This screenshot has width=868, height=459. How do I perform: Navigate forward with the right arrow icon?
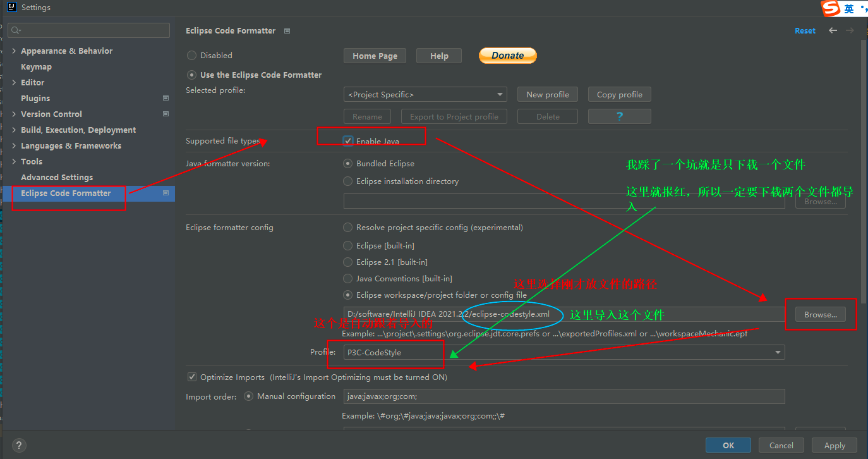[850, 30]
